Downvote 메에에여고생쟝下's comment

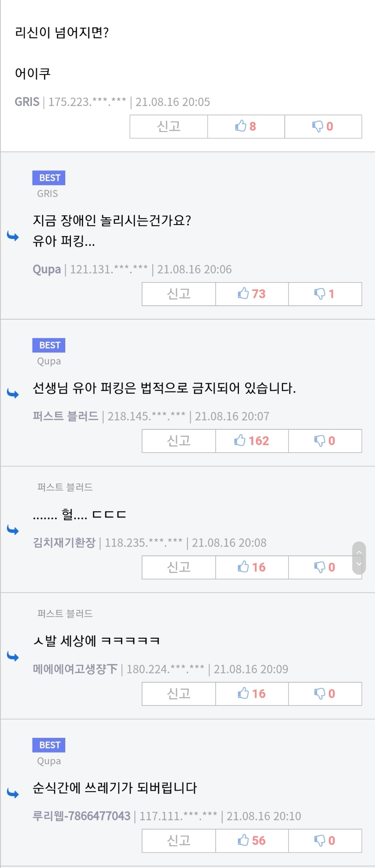[x=325, y=693]
